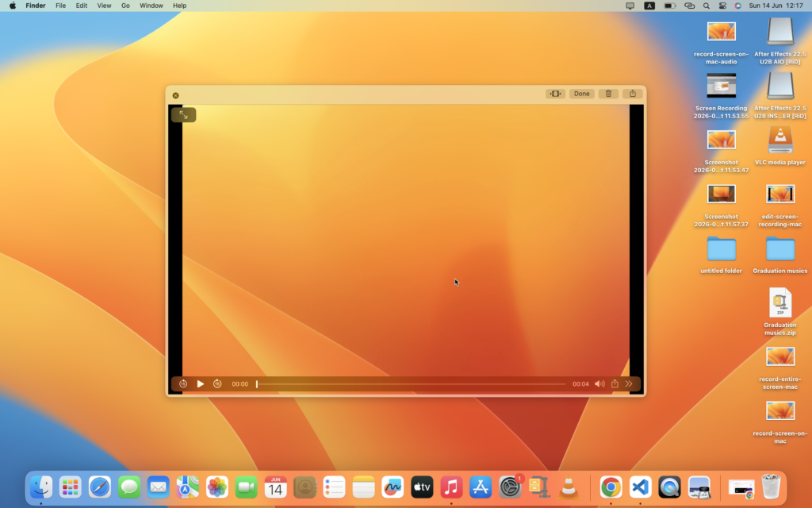Open Control Center
Image resolution: width=812 pixels, height=508 pixels.
click(722, 6)
